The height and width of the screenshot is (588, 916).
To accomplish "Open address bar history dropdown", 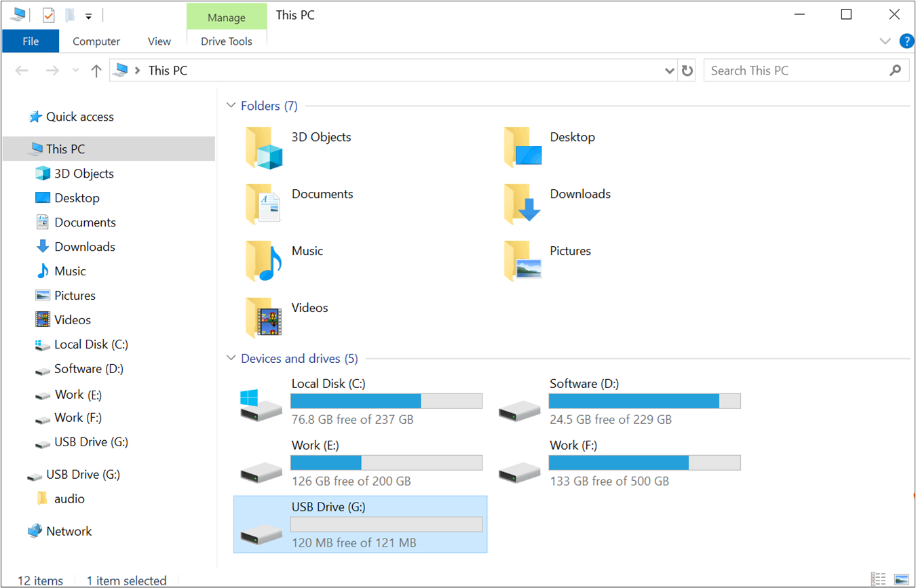I will (670, 71).
